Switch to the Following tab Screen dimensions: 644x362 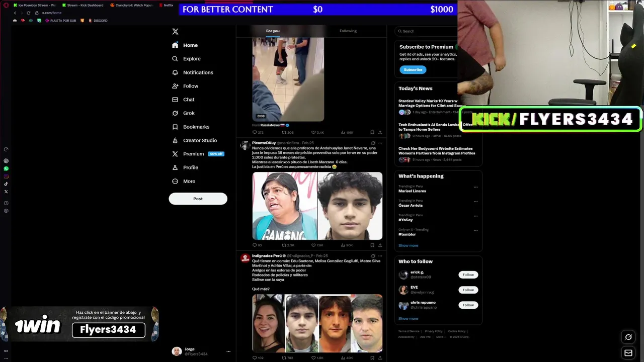click(x=348, y=31)
